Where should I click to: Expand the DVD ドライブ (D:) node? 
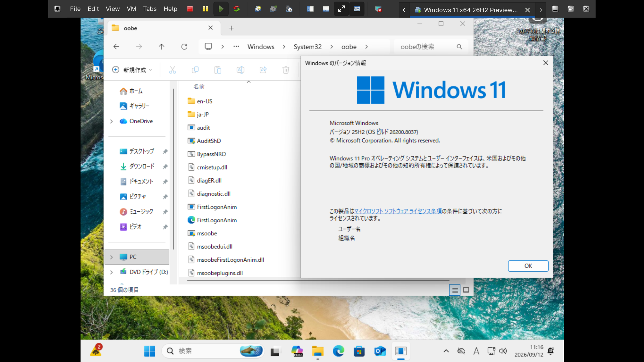pos(111,272)
